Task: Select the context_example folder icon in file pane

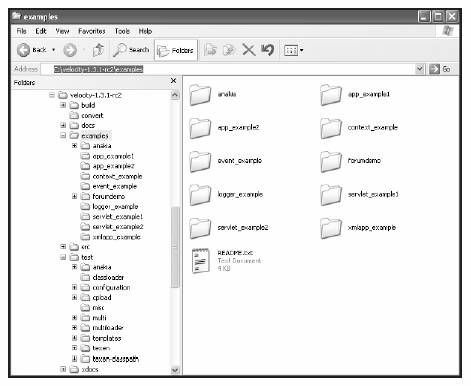Action: coord(331,128)
